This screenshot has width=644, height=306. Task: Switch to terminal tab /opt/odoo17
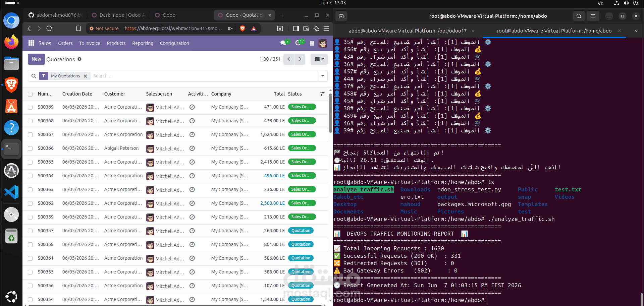pyautogui.click(x=408, y=31)
